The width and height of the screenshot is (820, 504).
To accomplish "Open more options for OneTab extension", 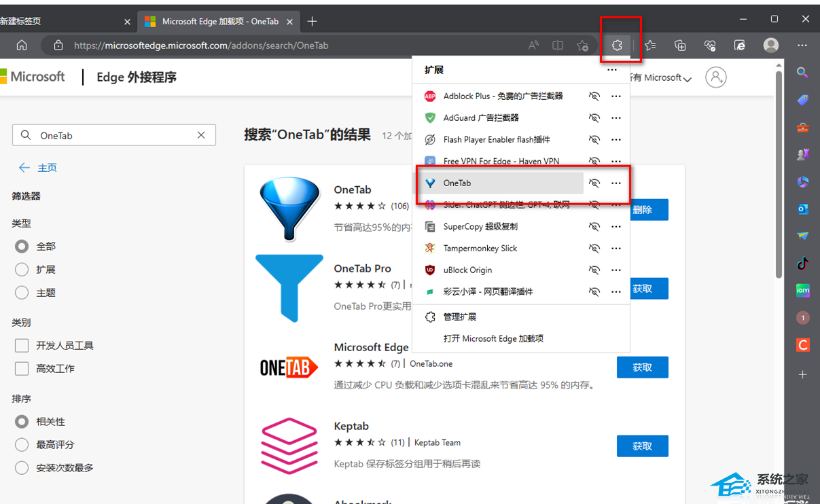I will [x=616, y=183].
